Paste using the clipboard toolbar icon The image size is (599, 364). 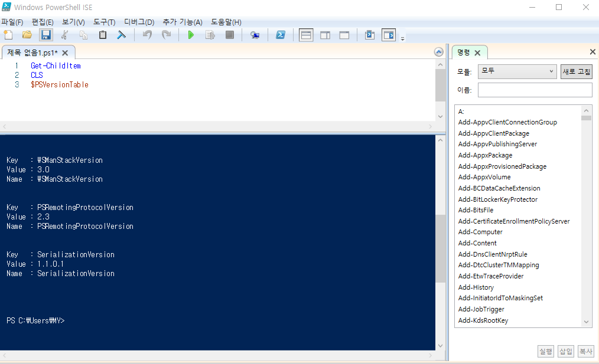(102, 35)
